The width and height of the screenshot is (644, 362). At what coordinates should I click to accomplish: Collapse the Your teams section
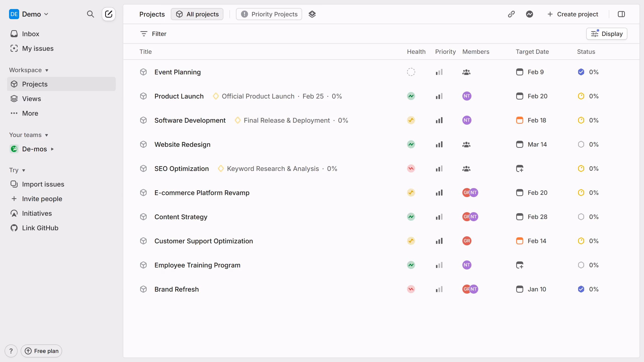coord(29,135)
